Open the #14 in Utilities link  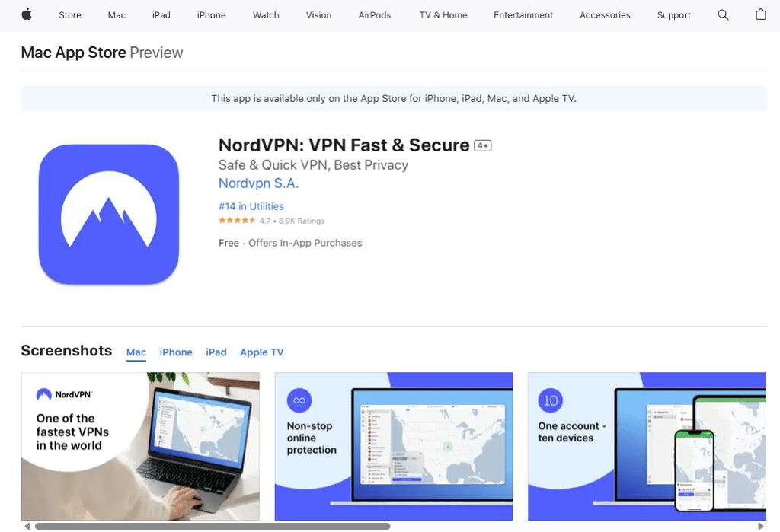click(x=251, y=206)
